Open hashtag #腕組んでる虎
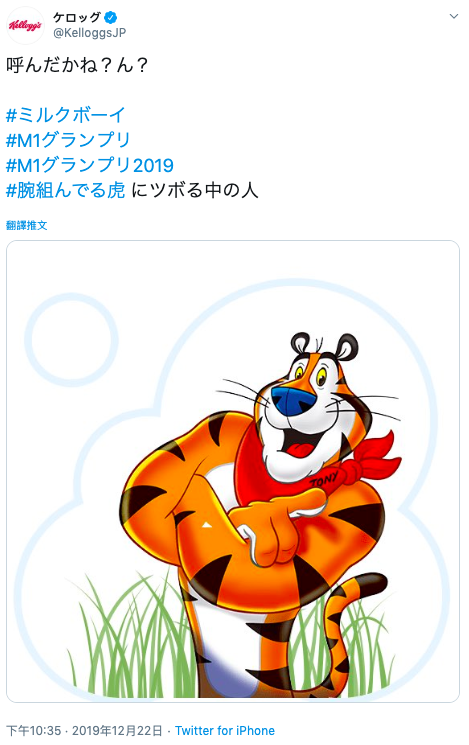Viewport: 469px width, 745px height. click(x=66, y=191)
